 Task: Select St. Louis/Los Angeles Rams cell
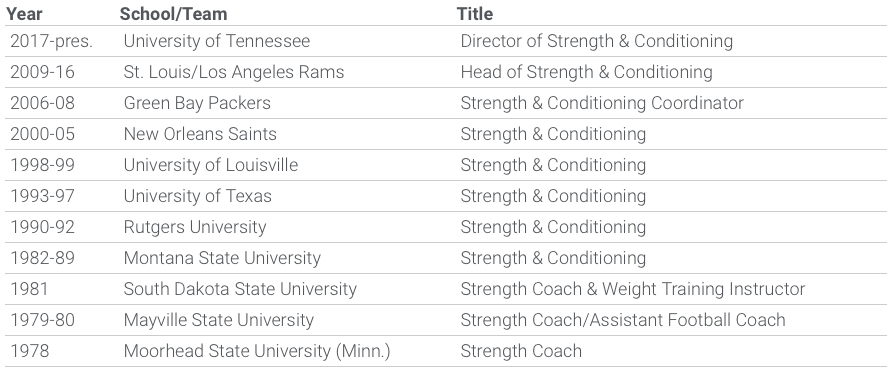pos(234,72)
